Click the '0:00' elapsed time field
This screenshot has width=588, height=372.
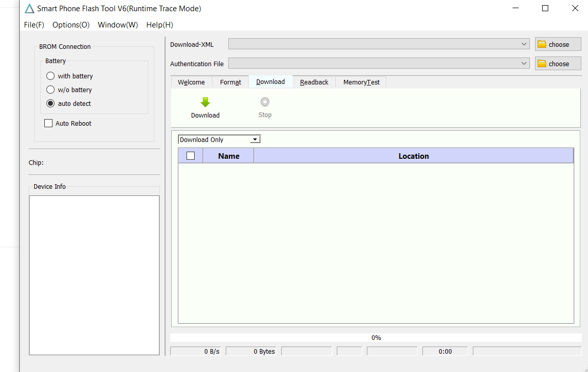coord(445,352)
